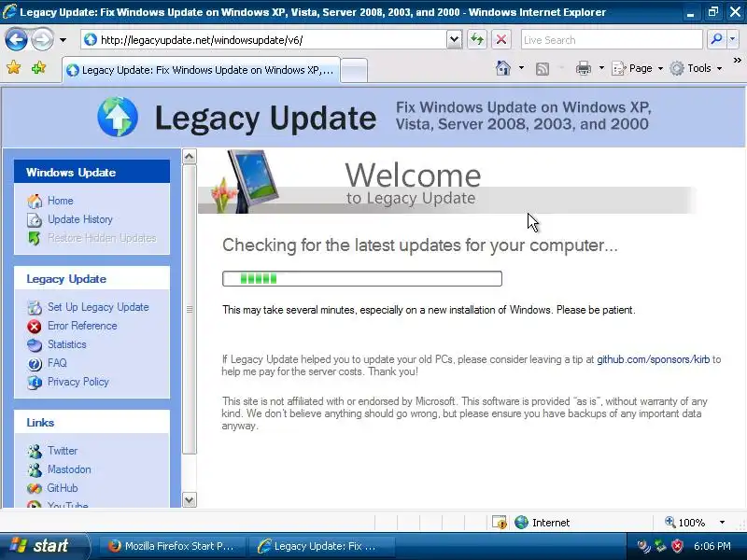Click the FAQ question mark icon
This screenshot has width=747, height=560.
tap(35, 364)
